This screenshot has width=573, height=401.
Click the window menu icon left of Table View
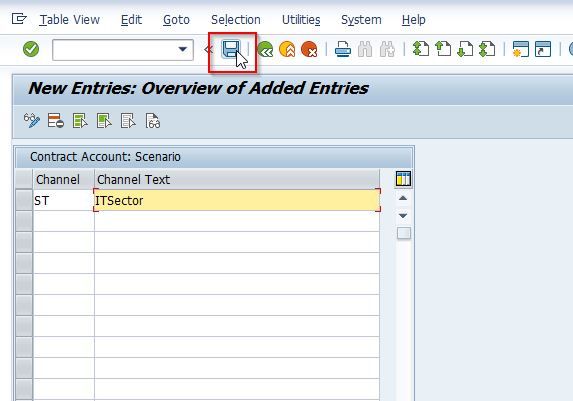(19, 18)
